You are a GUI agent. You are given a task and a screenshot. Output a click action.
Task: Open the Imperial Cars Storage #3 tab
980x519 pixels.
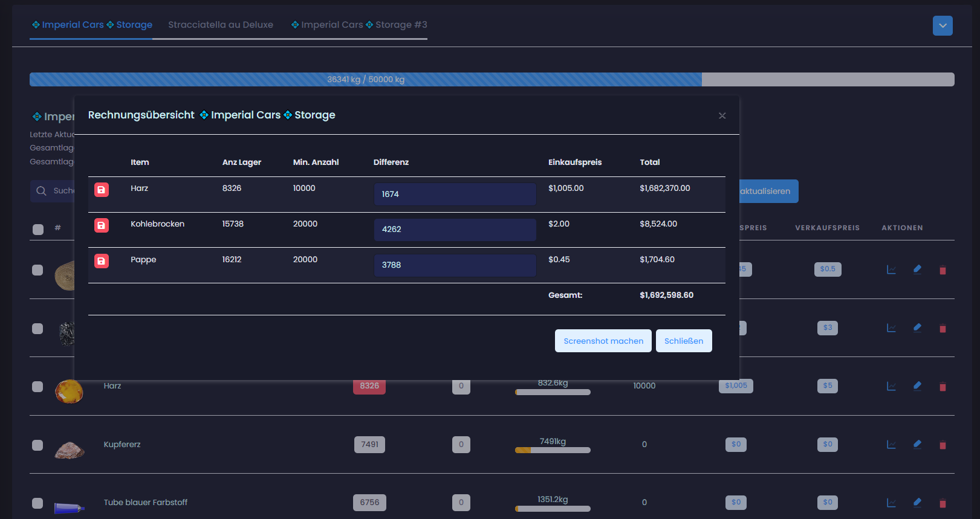tap(359, 25)
